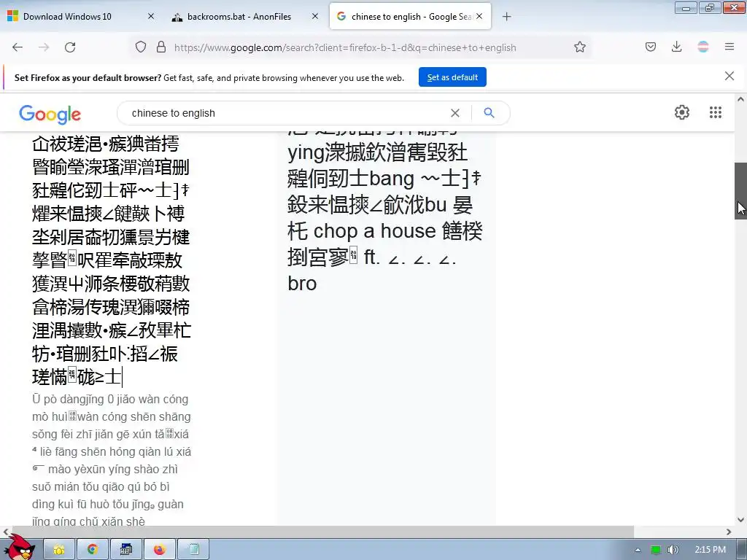Screen dimensions: 747x560
Task: Open a new tab
Action: click(506, 17)
